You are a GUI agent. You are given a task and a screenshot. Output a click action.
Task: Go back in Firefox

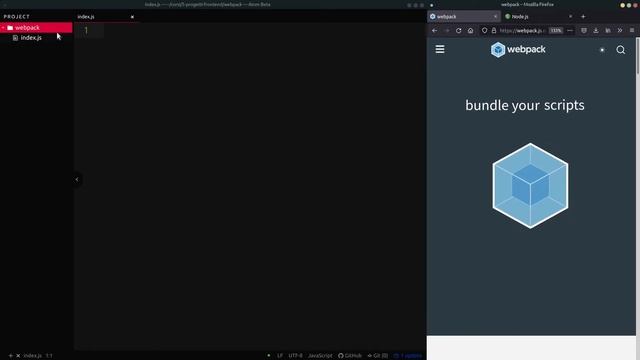435,31
